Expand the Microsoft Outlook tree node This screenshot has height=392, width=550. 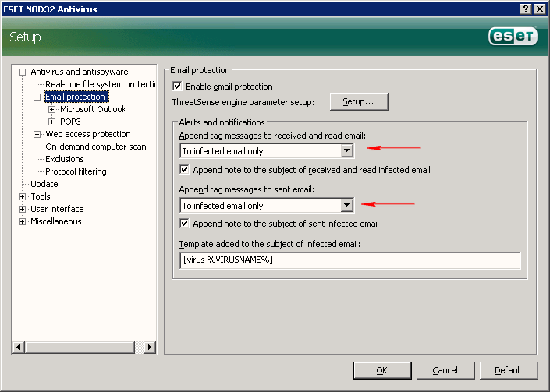point(52,109)
